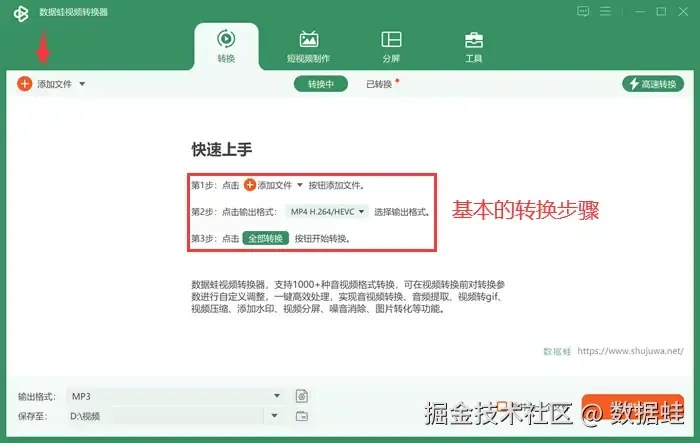Click 添加文件 text in toolbar
This screenshot has height=443, width=700.
pos(54,84)
